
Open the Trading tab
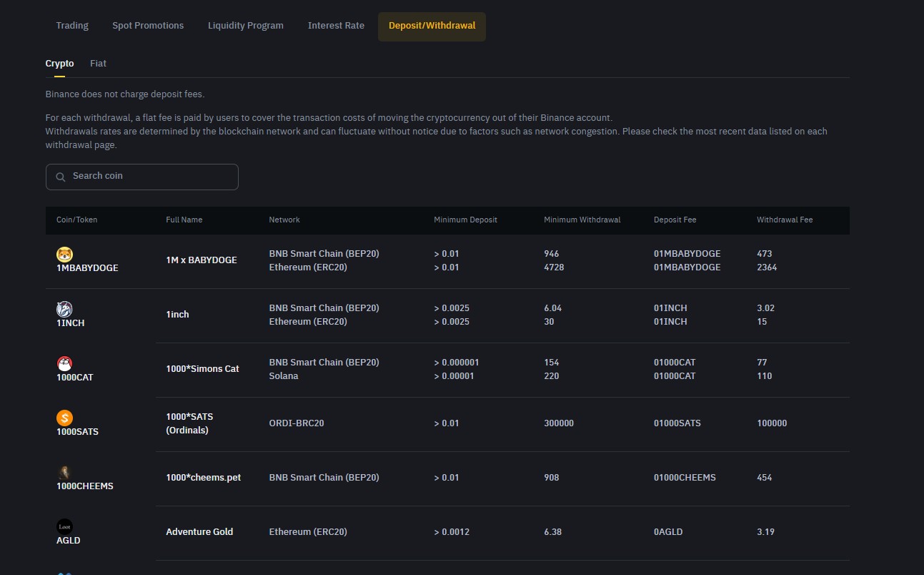pyautogui.click(x=72, y=26)
